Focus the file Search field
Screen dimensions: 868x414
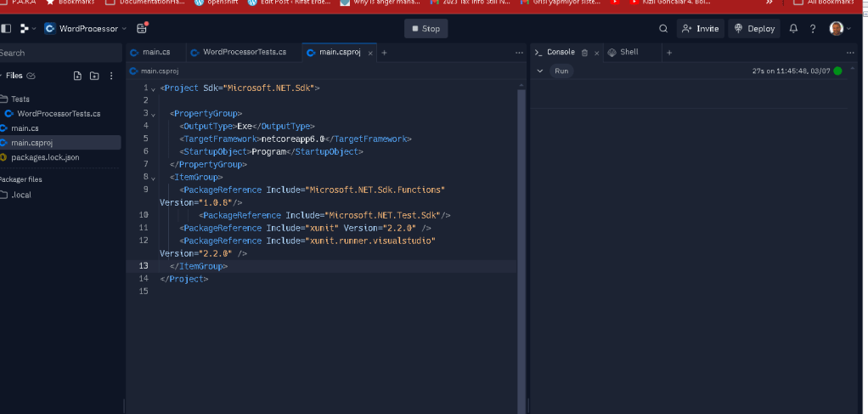pos(59,53)
